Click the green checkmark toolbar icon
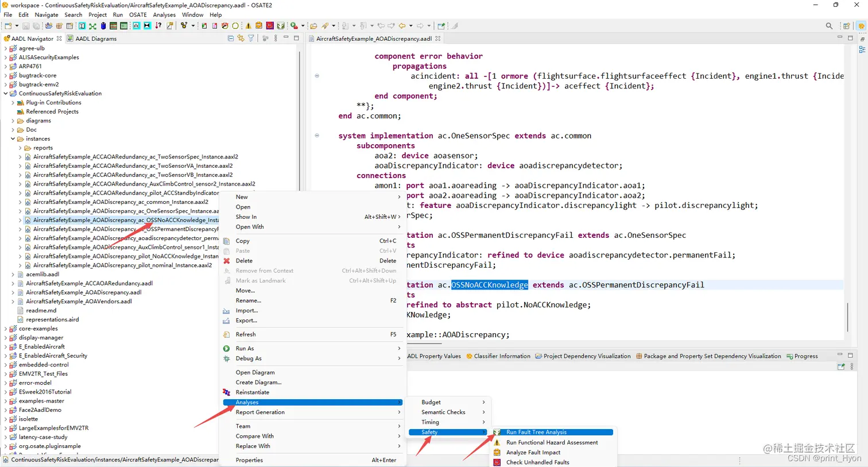The image size is (868, 467). (x=280, y=26)
